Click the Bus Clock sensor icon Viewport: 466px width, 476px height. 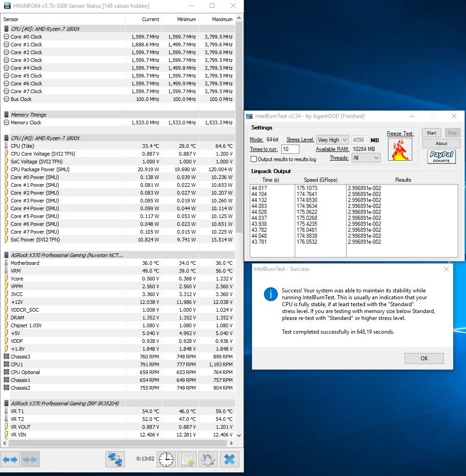pos(6,99)
